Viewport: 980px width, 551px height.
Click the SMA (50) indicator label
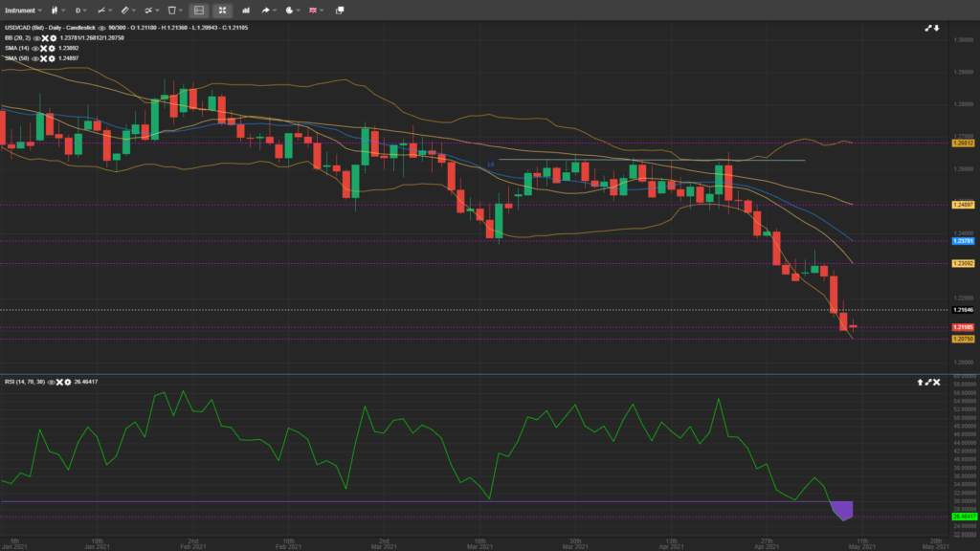coord(17,58)
